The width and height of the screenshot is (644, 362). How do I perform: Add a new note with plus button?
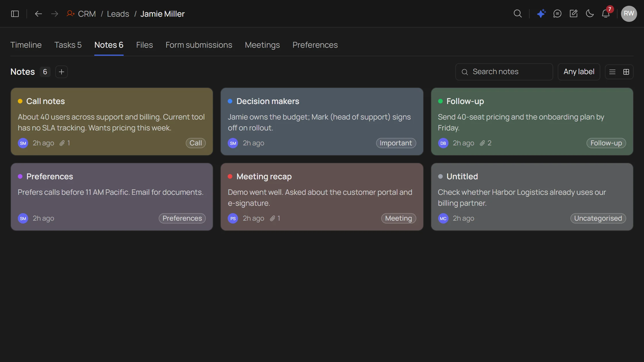[x=61, y=72]
